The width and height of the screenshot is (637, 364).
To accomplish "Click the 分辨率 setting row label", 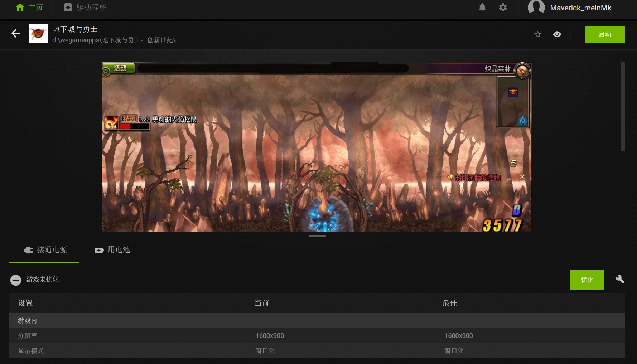I will point(28,336).
